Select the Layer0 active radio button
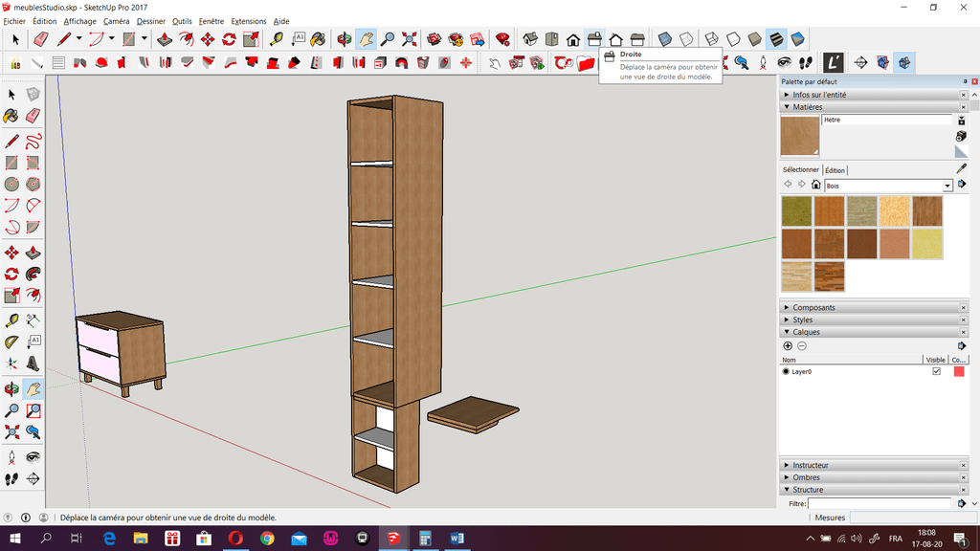The width and height of the screenshot is (980, 551). 786,371
